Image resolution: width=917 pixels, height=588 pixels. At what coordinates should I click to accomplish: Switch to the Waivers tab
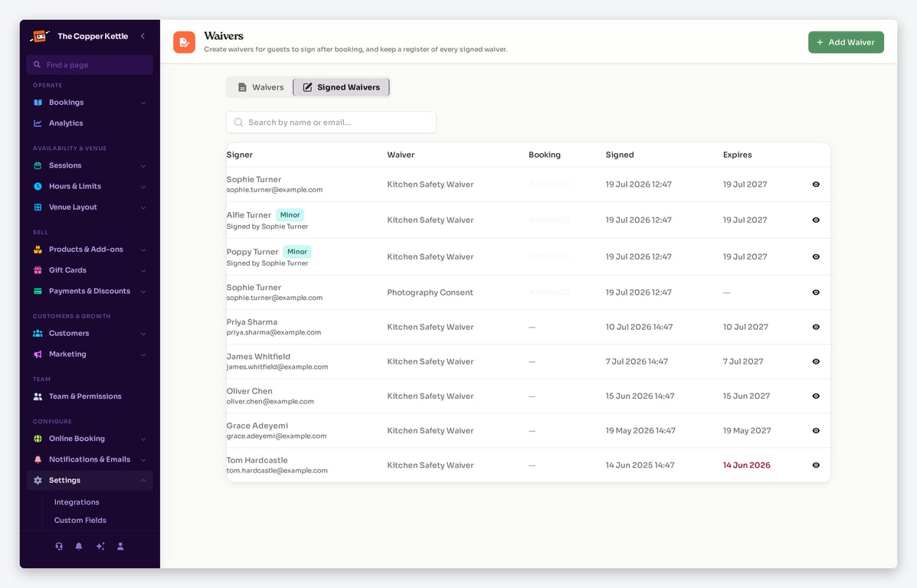pyautogui.click(x=260, y=87)
